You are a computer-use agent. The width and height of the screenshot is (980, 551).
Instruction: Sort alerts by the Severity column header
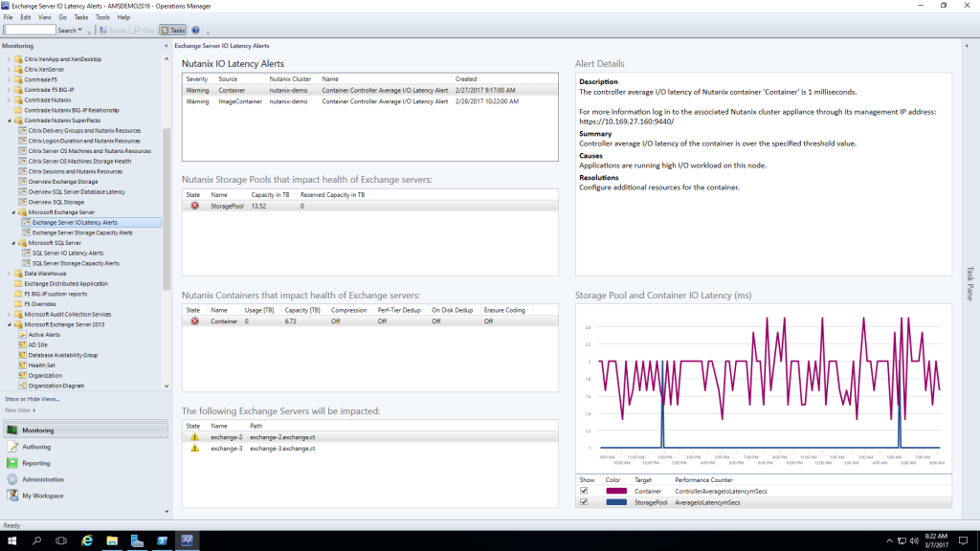click(x=197, y=79)
